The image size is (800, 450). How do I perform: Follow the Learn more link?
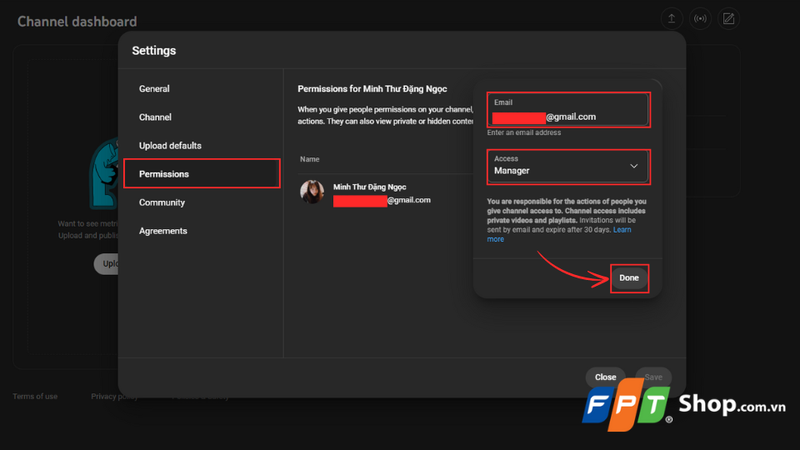tap(622, 230)
